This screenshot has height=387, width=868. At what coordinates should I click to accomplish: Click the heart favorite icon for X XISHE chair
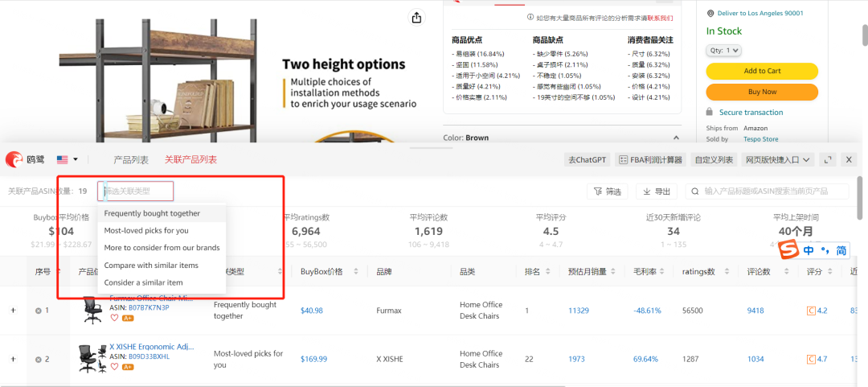[115, 367]
